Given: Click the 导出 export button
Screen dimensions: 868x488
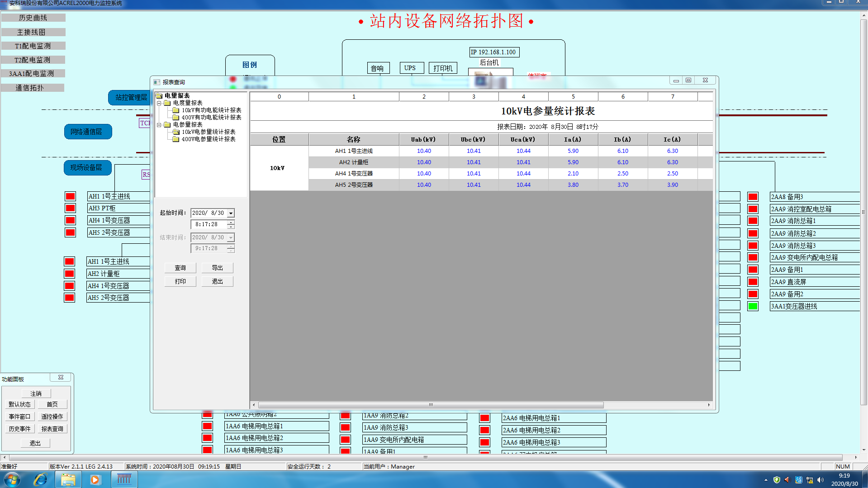Looking at the screenshot, I should coord(217,268).
